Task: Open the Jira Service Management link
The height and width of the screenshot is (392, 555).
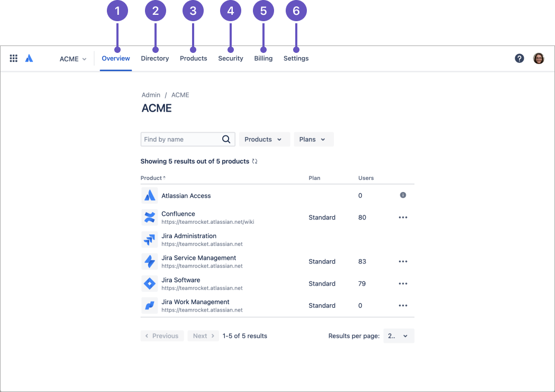Action: click(198, 258)
